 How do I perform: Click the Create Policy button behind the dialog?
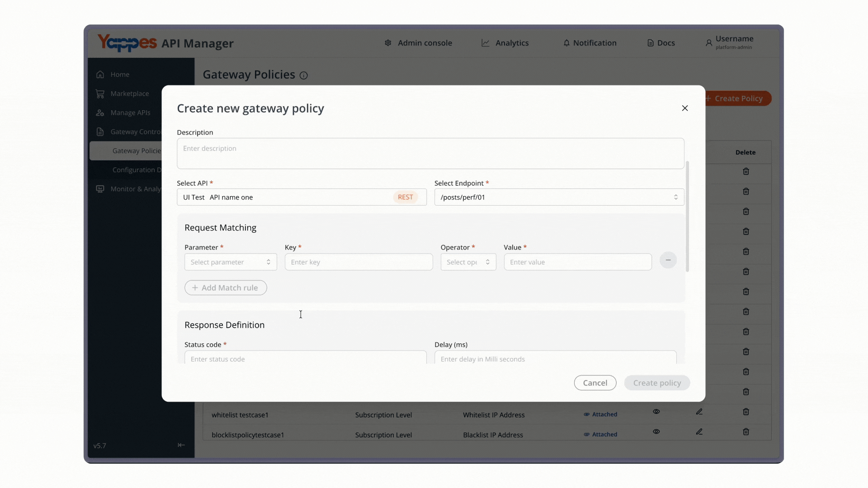[x=738, y=99]
